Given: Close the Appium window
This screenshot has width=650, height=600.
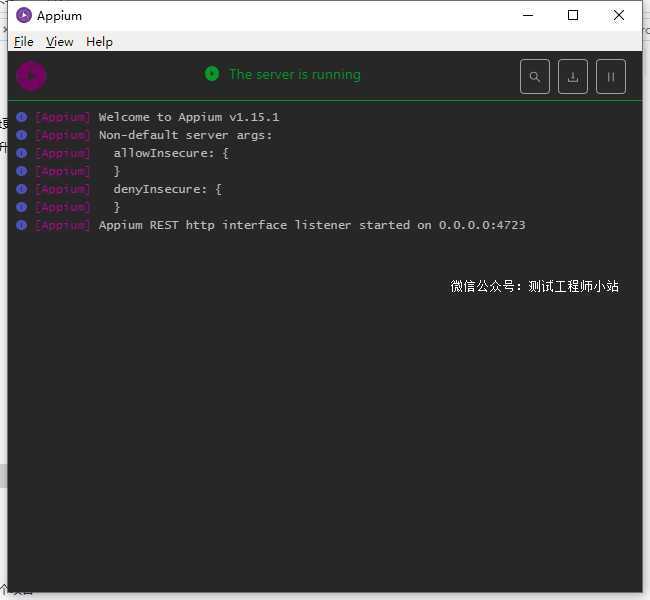Looking at the screenshot, I should pos(618,15).
